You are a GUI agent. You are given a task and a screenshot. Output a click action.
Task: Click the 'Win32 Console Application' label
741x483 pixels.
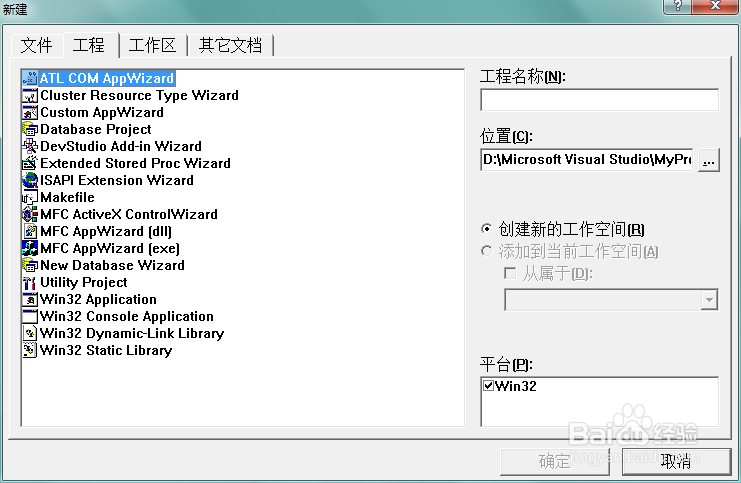tap(127, 317)
